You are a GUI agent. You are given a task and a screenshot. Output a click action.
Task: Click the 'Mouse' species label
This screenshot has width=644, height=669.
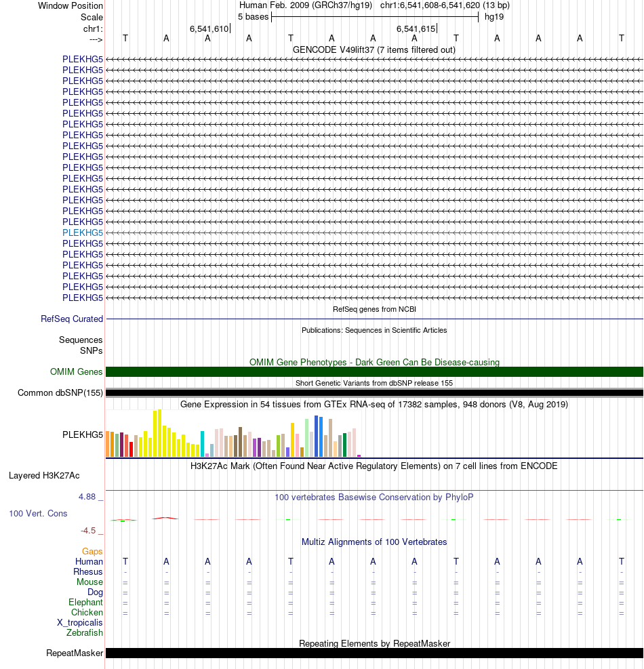click(x=89, y=582)
